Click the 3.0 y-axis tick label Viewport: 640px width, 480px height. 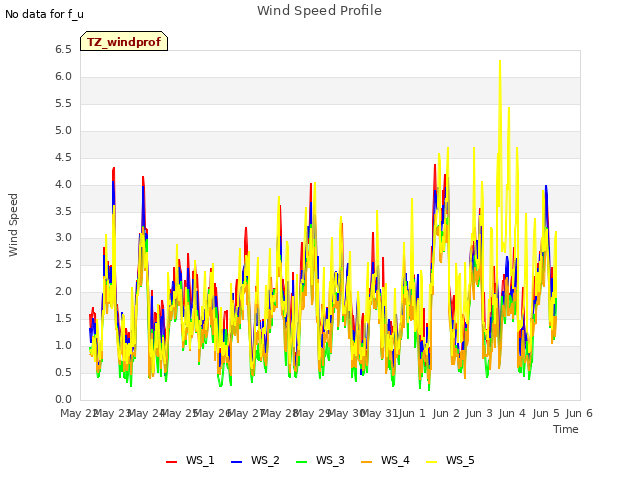click(63, 238)
